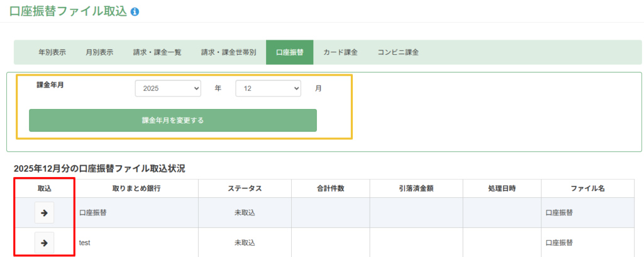Switch to the 月別表示 tab
The image size is (644, 257).
point(99,52)
